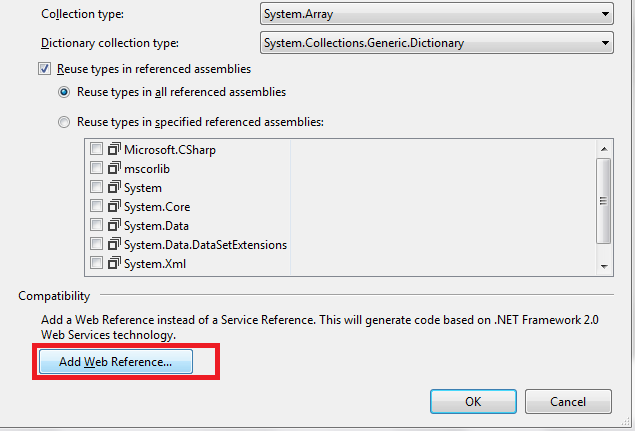Cancel the service reference settings dialog
Image resolution: width=635 pixels, height=431 pixels.
click(x=567, y=401)
